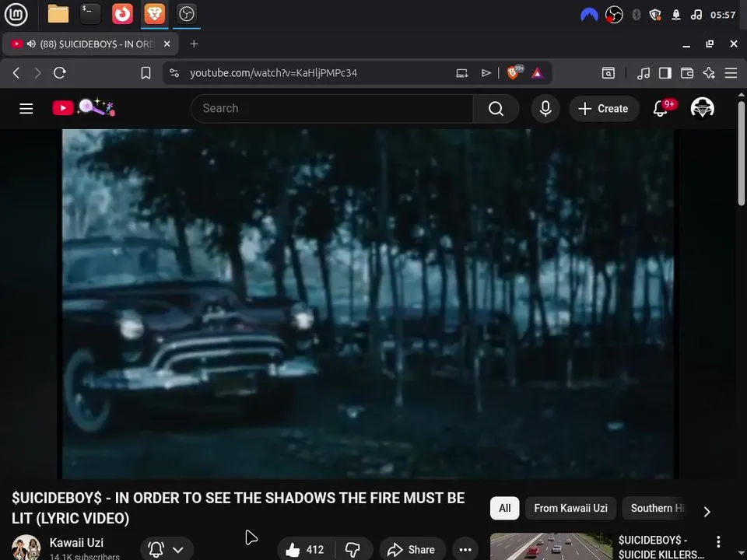
Task: Open a new browser tab
Action: [194, 44]
